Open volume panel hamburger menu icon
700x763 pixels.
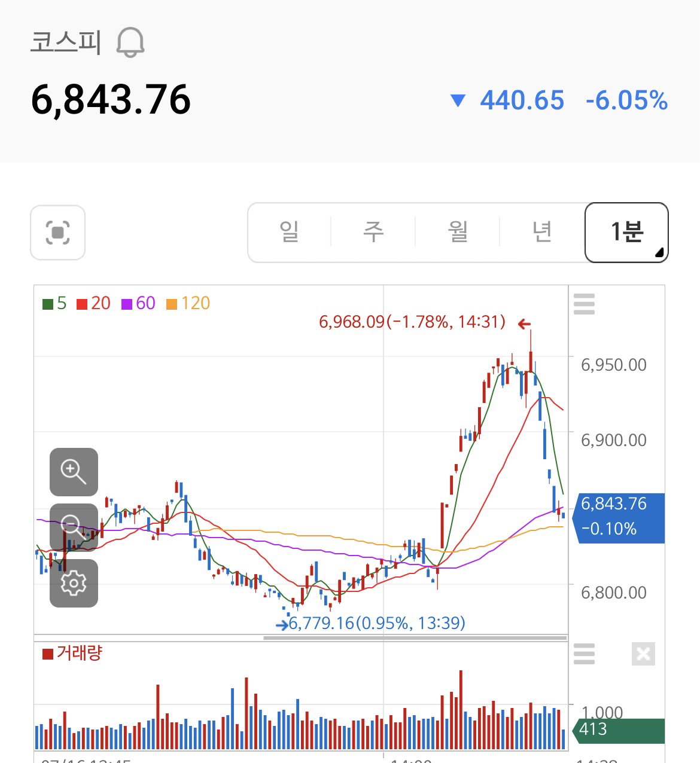pos(584,654)
